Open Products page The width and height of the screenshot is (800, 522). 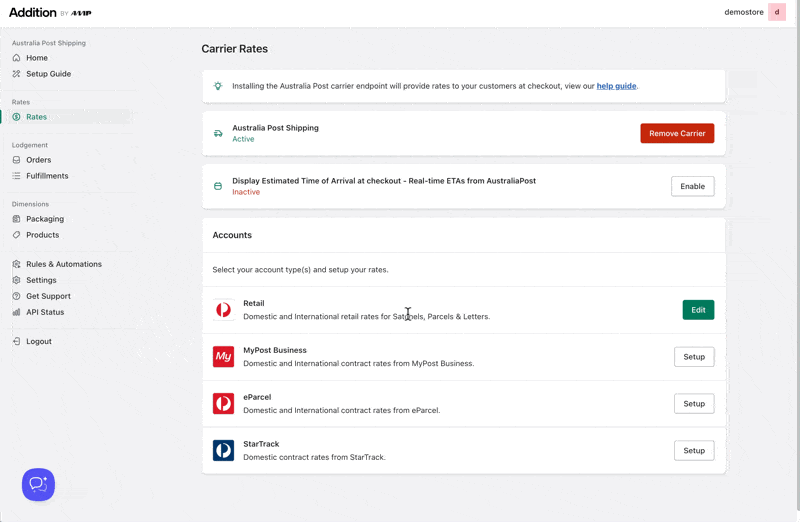coord(42,235)
